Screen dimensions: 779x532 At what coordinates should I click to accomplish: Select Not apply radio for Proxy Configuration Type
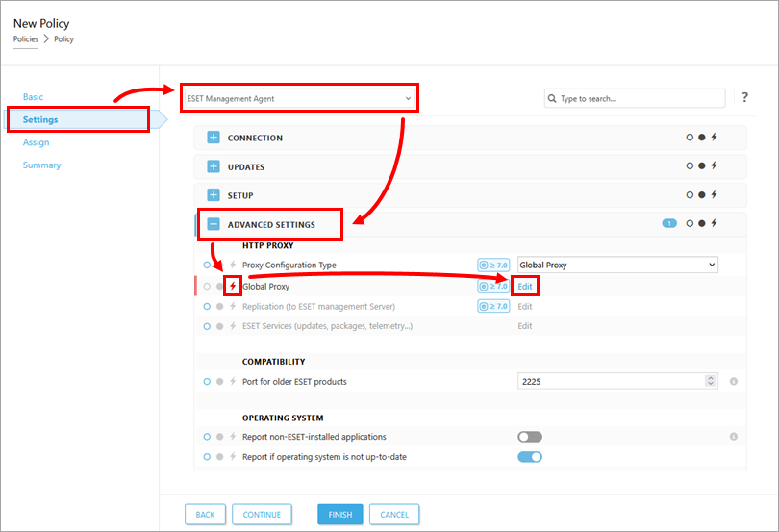207,265
